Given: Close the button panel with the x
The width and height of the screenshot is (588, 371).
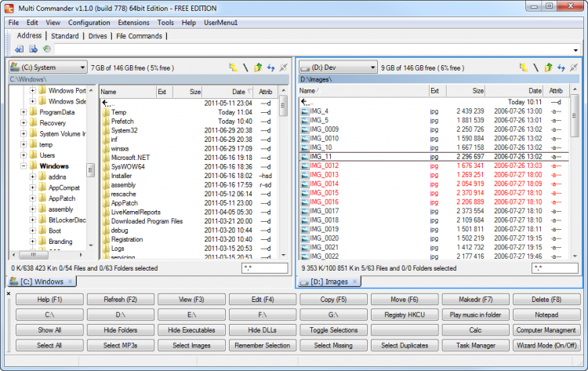Looking at the screenshot, I should (x=9, y=293).
